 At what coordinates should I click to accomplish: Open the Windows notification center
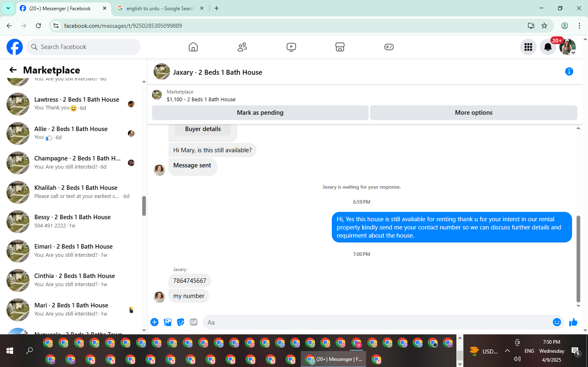576,351
